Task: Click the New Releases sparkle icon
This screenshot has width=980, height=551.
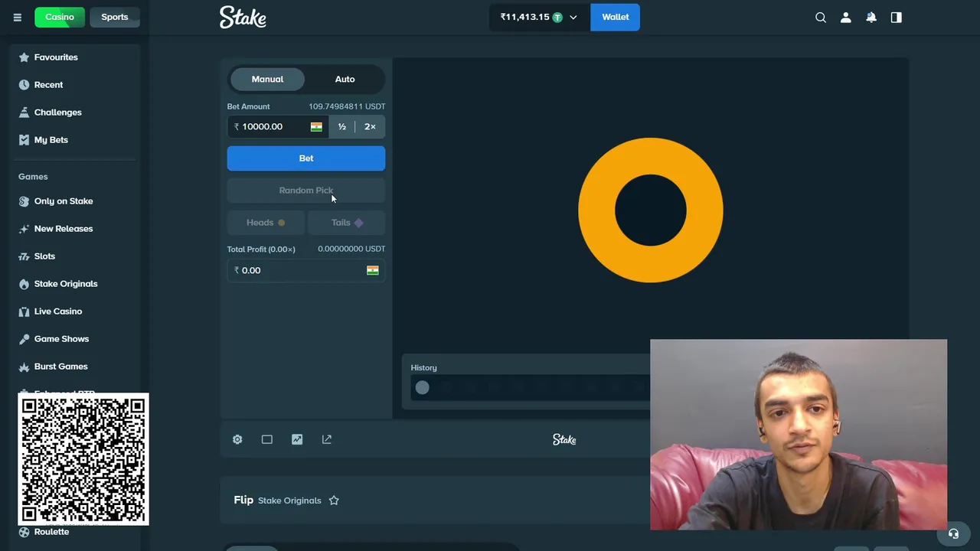Action: [24, 229]
